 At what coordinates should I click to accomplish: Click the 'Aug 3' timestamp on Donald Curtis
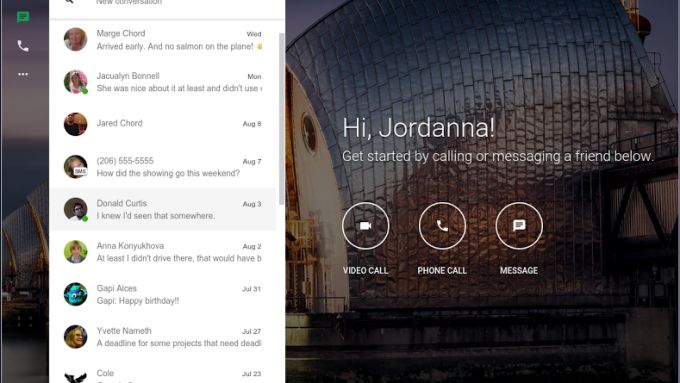(x=252, y=204)
